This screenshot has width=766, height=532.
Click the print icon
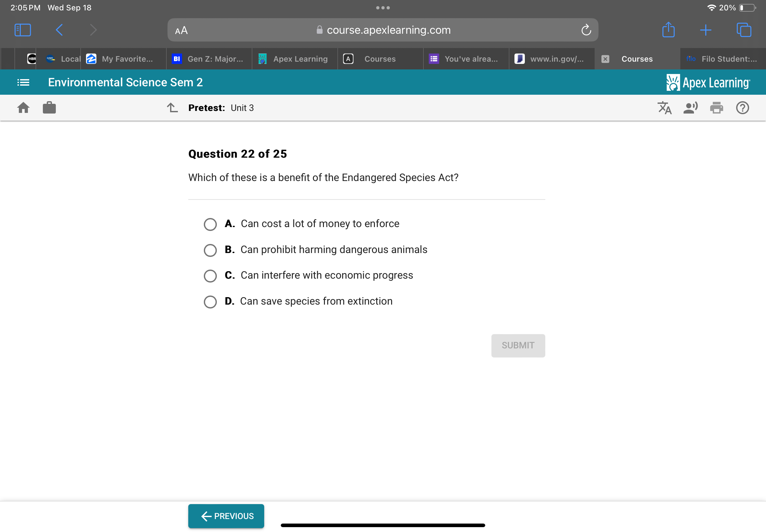[x=717, y=108]
